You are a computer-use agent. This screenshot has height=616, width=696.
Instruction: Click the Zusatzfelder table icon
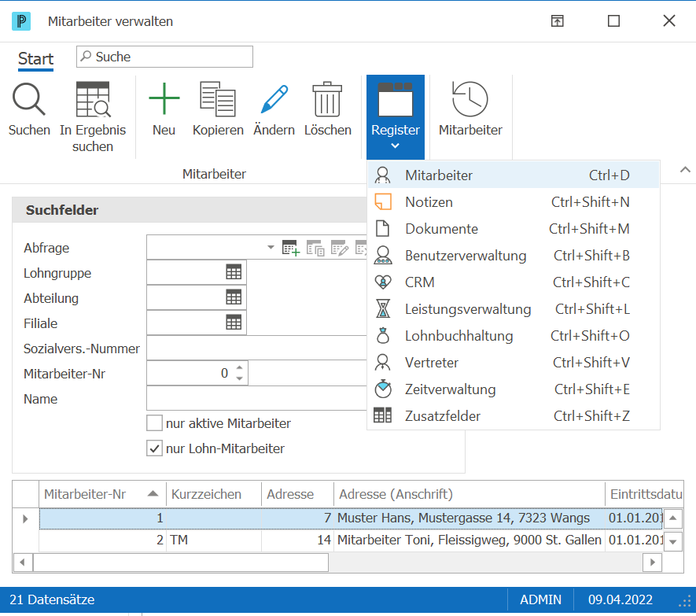383,415
